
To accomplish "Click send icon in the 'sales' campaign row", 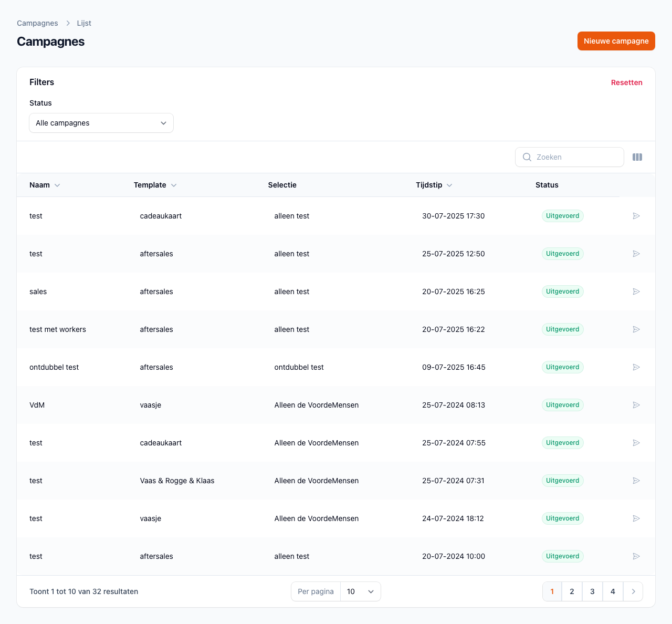I will click(636, 292).
